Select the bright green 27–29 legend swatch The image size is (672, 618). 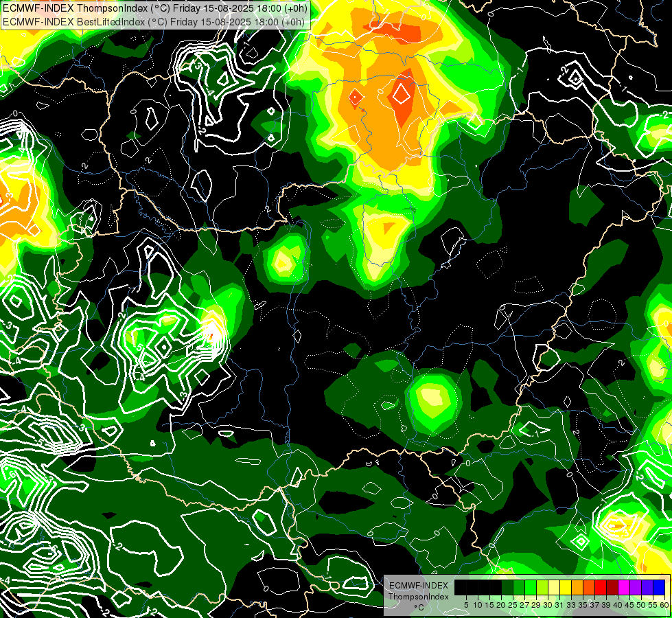[x=531, y=587]
